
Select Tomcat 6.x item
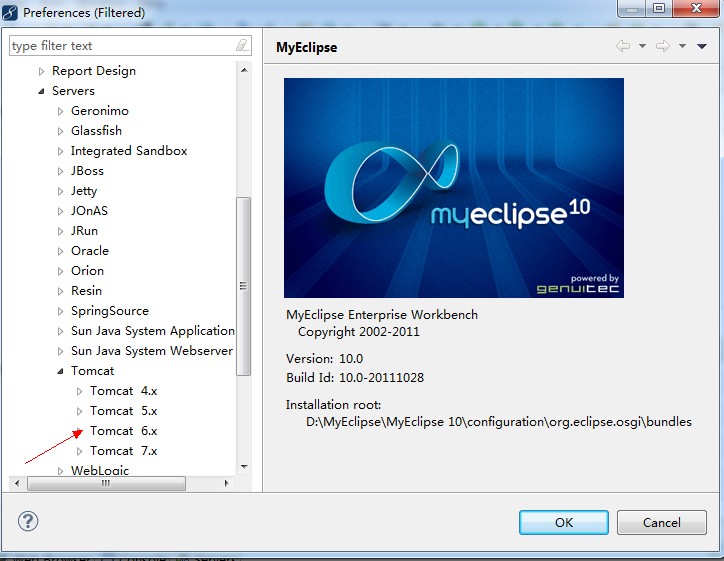tap(123, 431)
